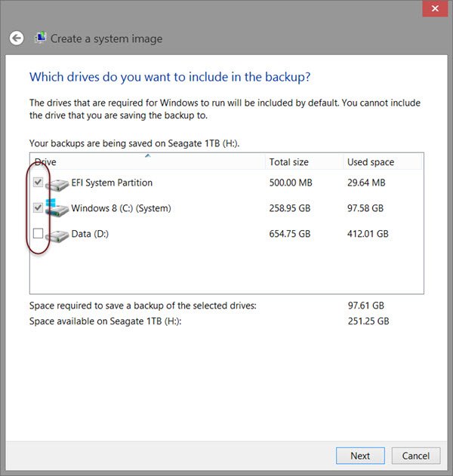This screenshot has height=476, width=453.
Task: Sort by the Total size column header
Action: 304,161
